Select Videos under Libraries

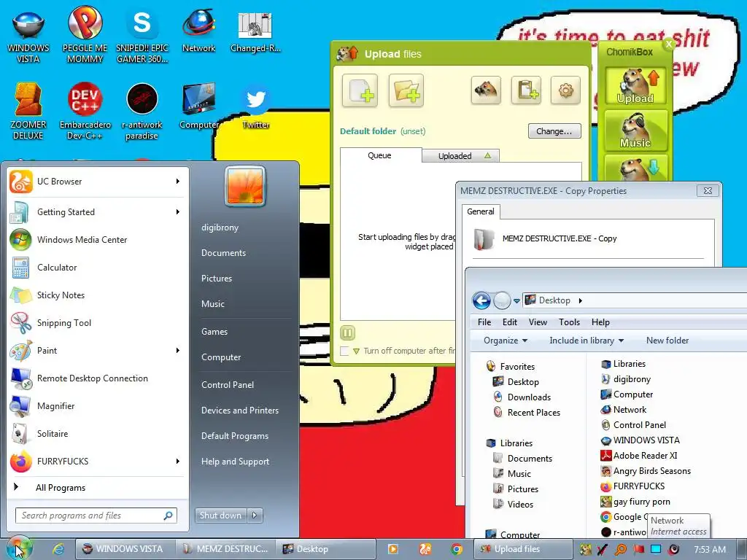click(514, 505)
